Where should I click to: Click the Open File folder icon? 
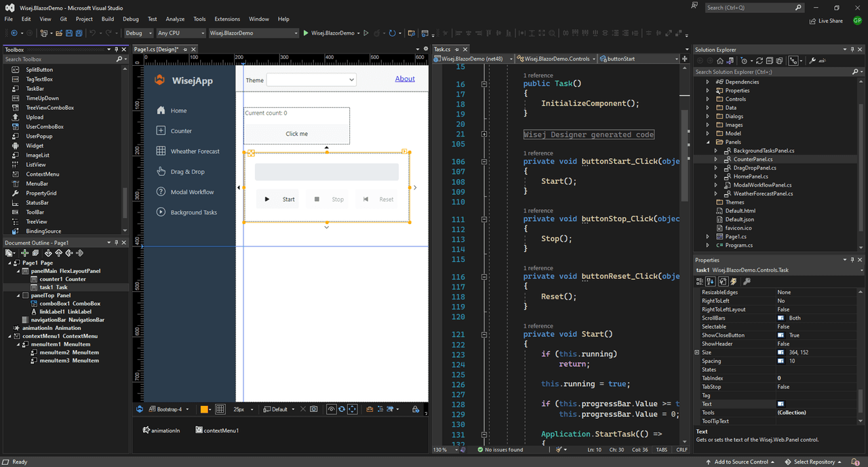[x=59, y=33]
